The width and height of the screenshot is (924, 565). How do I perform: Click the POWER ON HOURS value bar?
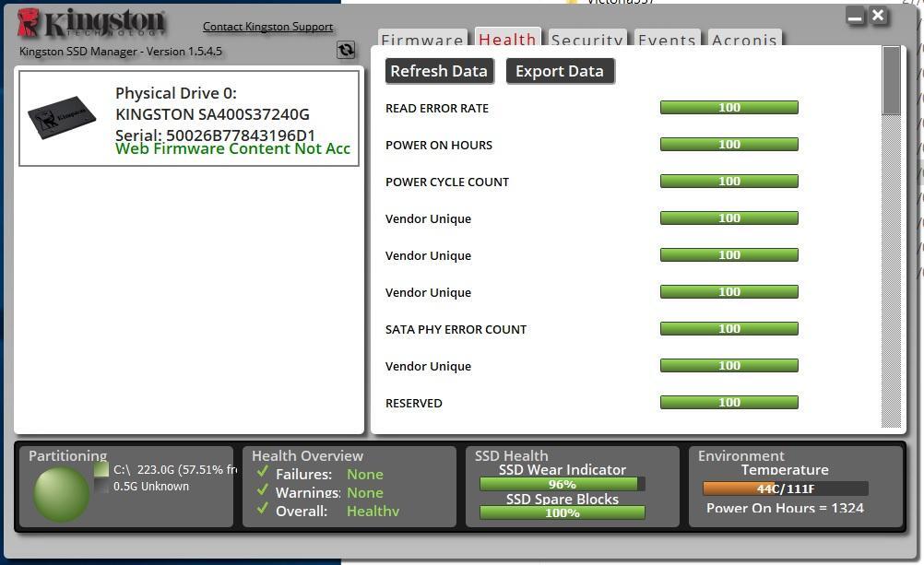tap(729, 145)
